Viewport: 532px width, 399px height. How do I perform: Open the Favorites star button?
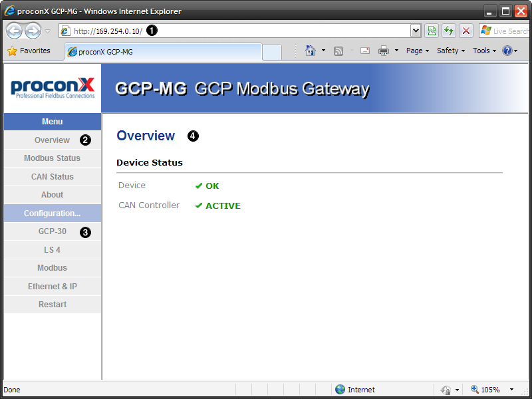click(29, 51)
